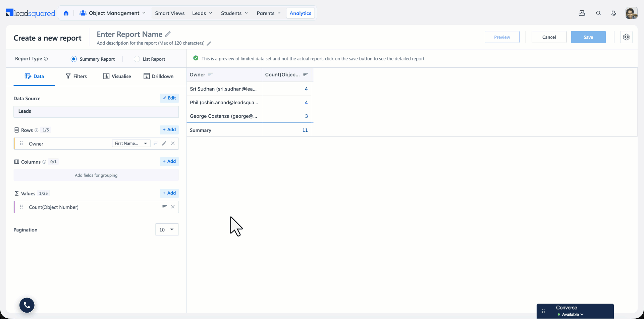Open the user profile avatar
Screen dimensions: 644x319
coord(631,13)
